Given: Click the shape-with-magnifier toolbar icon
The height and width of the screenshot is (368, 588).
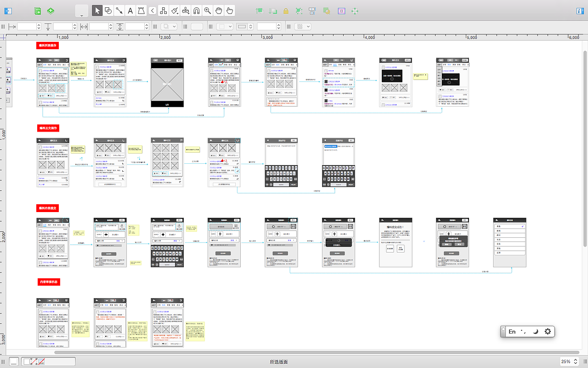Looking at the screenshot, I should point(327,11).
